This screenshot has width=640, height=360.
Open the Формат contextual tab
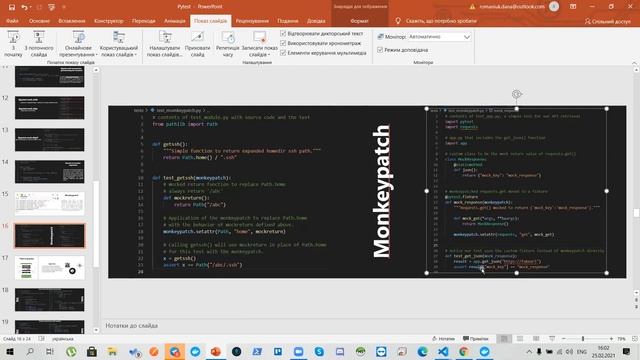coord(359,21)
